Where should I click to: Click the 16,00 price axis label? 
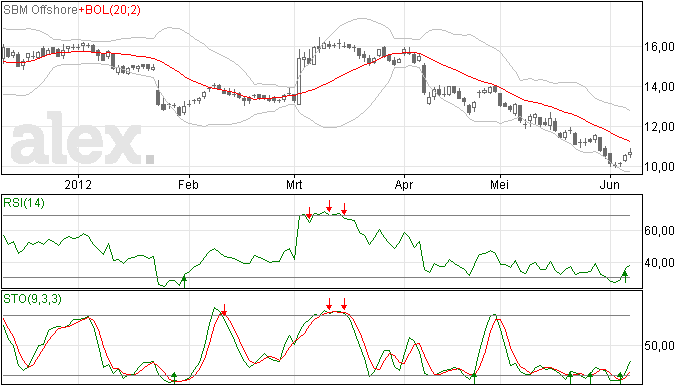pos(659,47)
